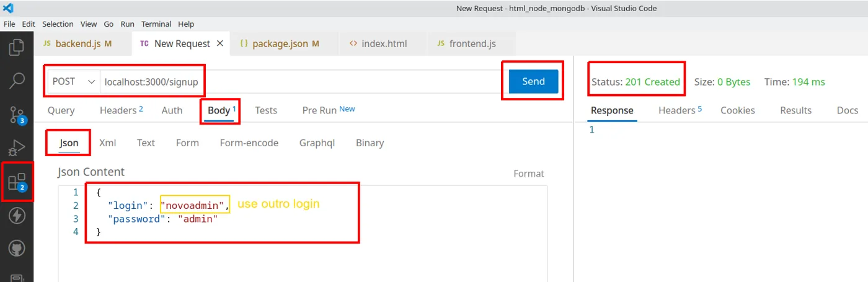Switch to backend.js editor tab
The width and height of the screenshot is (868, 282).
point(83,43)
